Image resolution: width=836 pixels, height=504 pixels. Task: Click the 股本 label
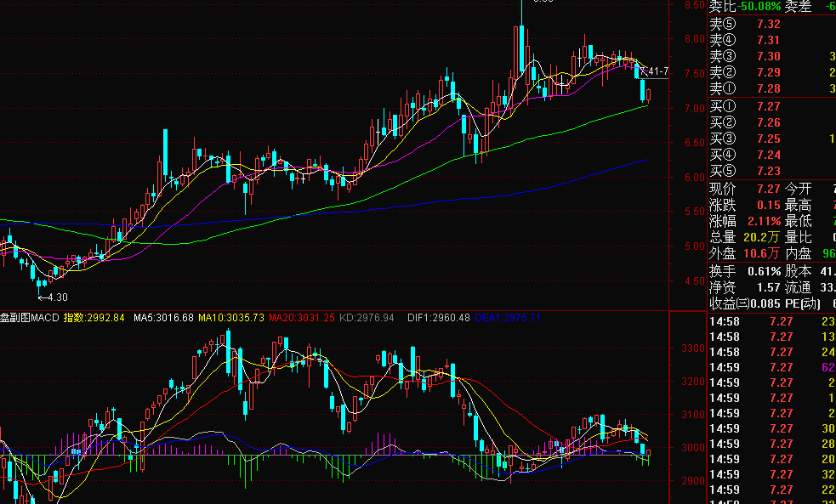pyautogui.click(x=798, y=271)
